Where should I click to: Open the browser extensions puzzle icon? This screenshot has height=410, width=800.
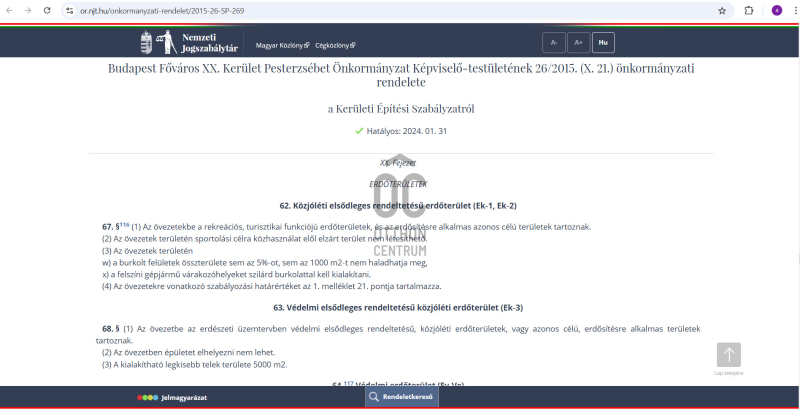point(749,11)
